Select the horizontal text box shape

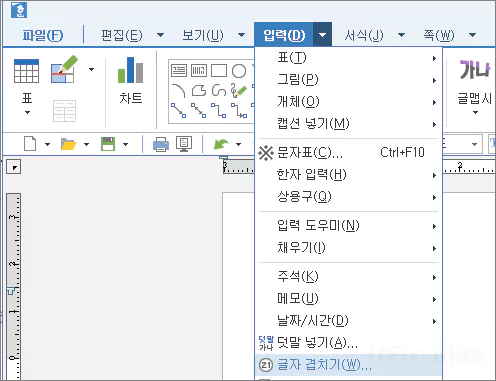tap(179, 71)
